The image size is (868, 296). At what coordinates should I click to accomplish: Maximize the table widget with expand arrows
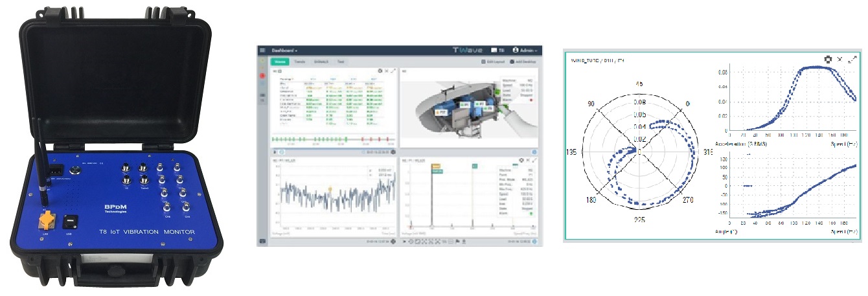(x=393, y=71)
